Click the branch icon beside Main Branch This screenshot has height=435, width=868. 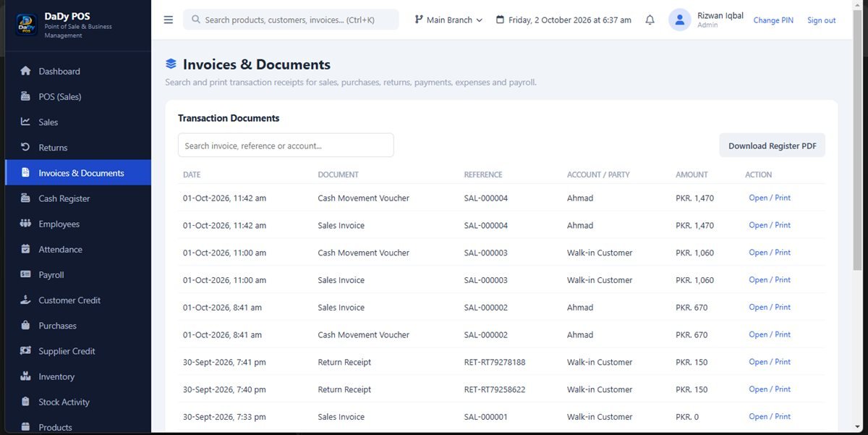click(419, 20)
